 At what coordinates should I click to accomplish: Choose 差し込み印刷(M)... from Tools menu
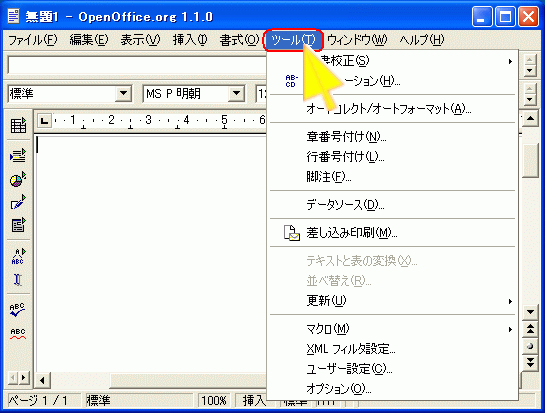coord(392,233)
